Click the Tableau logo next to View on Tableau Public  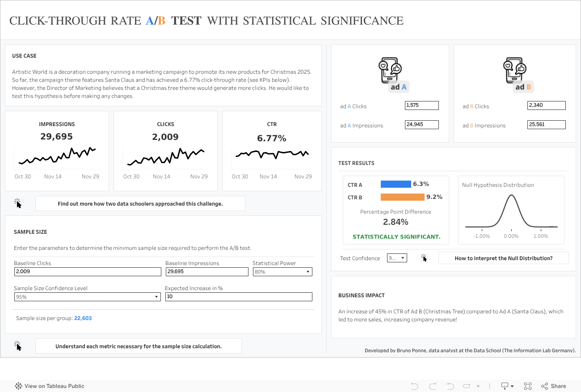click(x=18, y=386)
